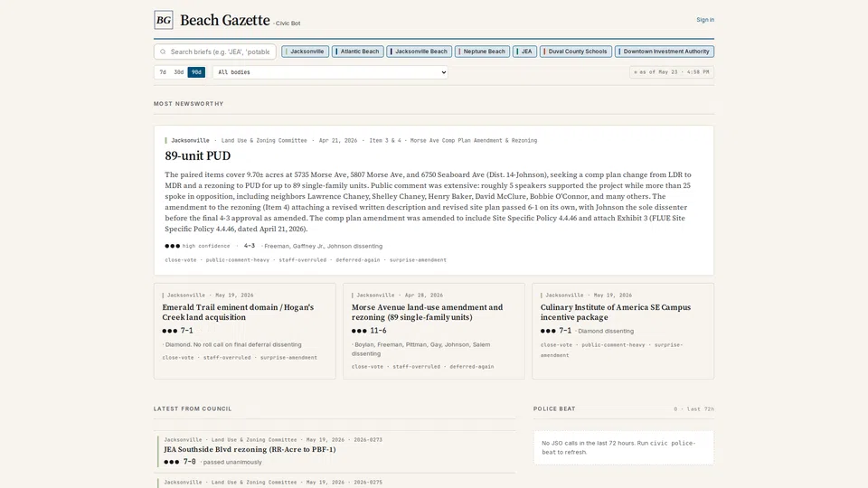Click the Sign in link
Screen dimensions: 868x488
click(704, 19)
